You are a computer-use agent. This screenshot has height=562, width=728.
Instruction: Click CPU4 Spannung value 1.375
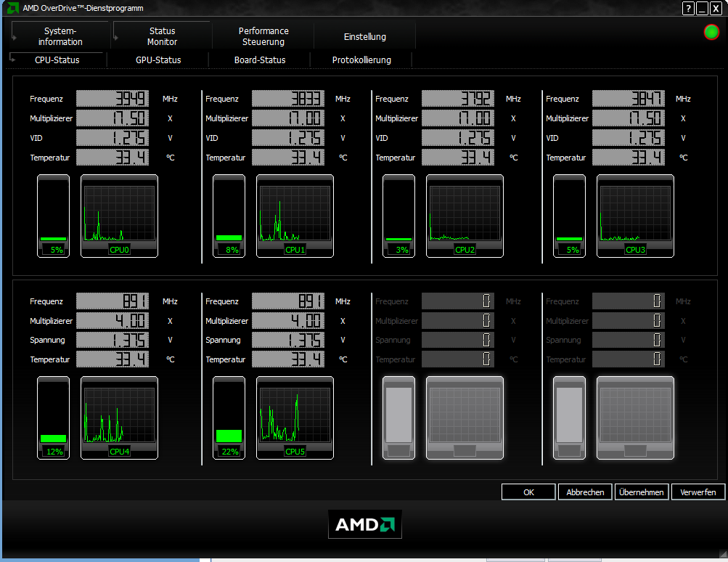point(113,340)
